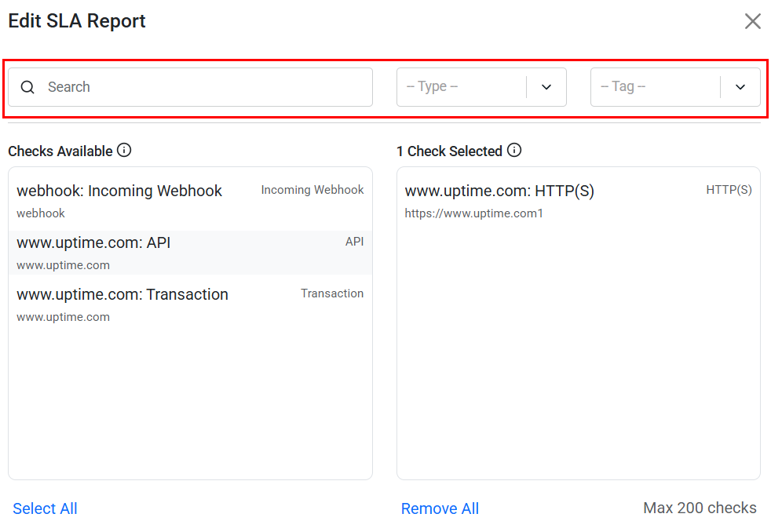The height and width of the screenshot is (532, 771).
Task: Click the 1 Check Selected panel heading
Action: pyautogui.click(x=453, y=150)
